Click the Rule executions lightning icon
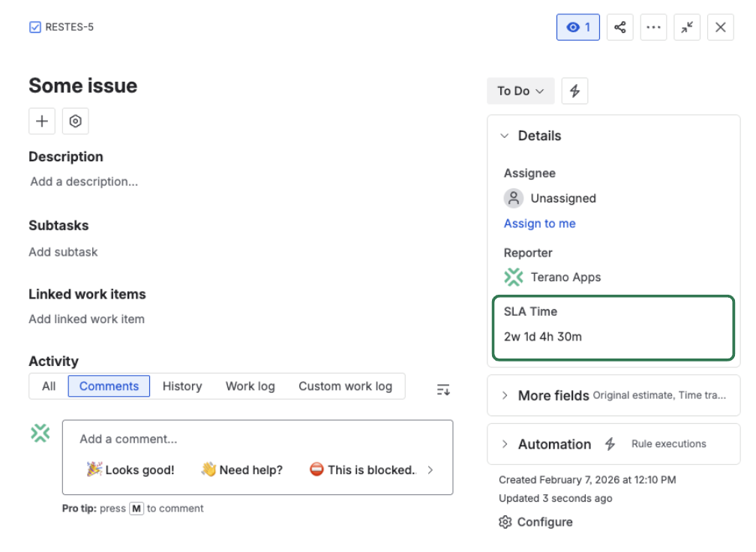756x552 pixels. click(609, 444)
